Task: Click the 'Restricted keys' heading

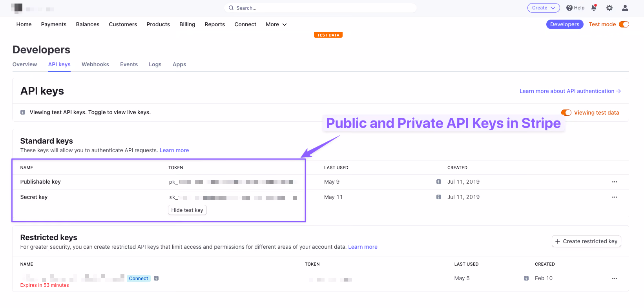Action: [49, 237]
